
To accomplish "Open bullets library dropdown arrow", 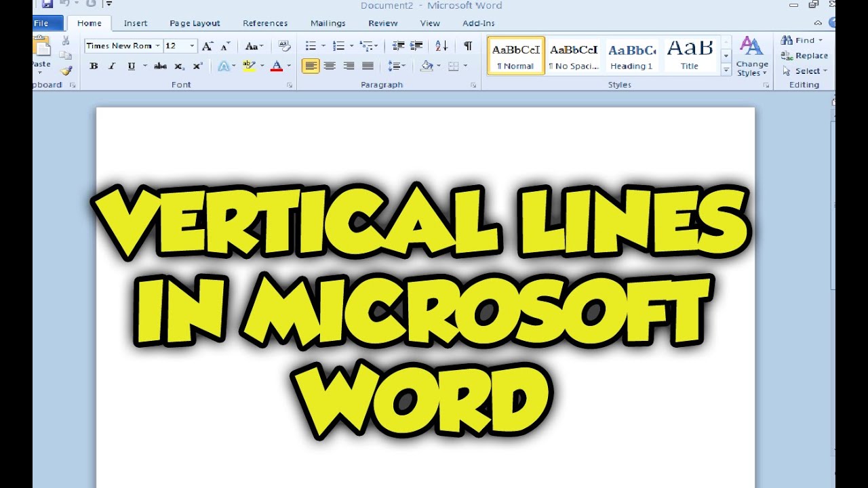I will click(323, 46).
